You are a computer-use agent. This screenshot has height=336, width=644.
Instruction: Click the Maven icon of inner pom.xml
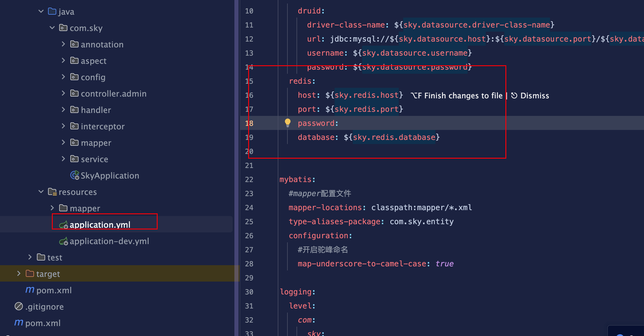30,290
